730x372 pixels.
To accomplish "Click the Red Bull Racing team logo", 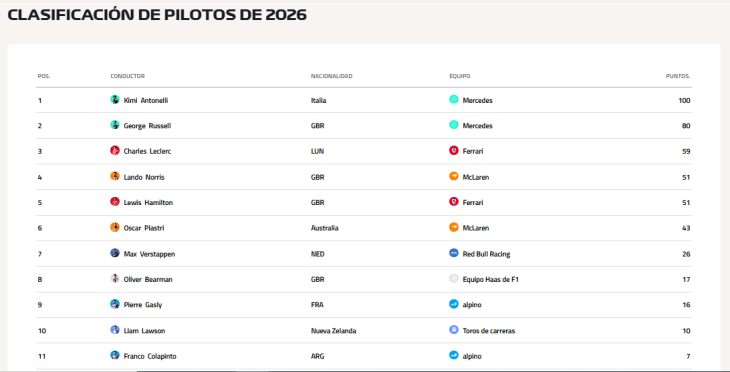I will click(453, 253).
